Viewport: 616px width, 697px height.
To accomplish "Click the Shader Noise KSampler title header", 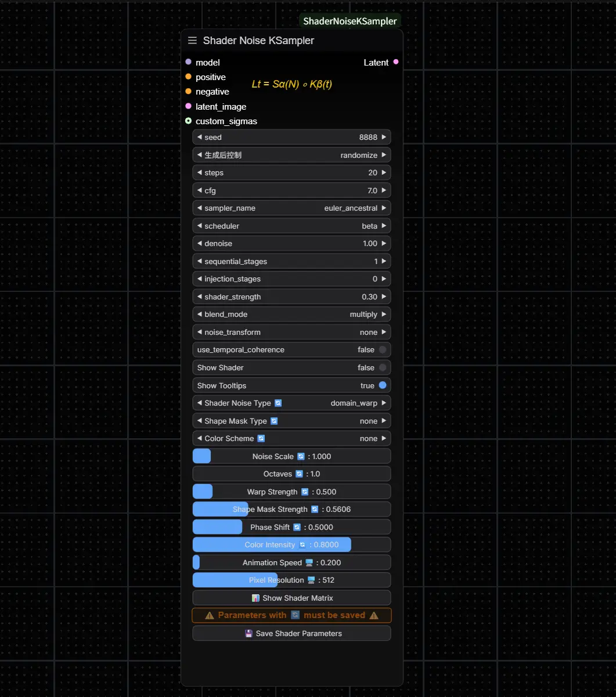I will point(258,41).
